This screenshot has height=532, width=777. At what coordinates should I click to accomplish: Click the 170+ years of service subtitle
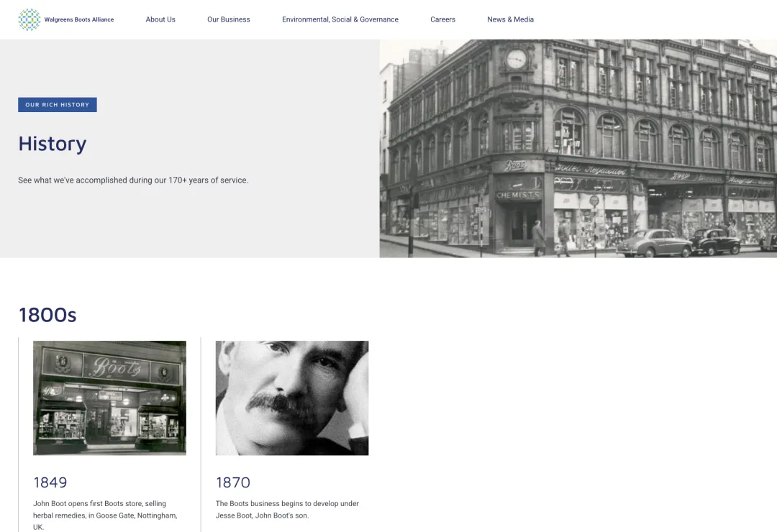133,180
